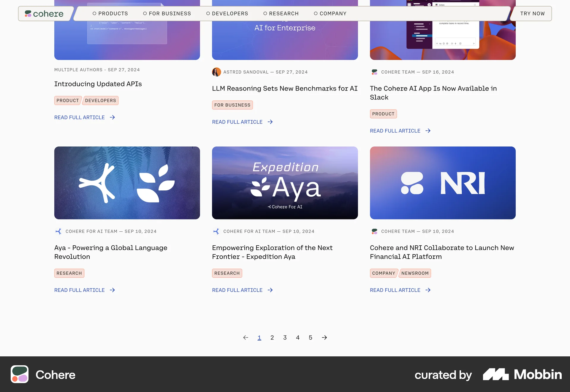Click the Try Now button
Image resolution: width=570 pixels, height=392 pixels.
point(532,13)
